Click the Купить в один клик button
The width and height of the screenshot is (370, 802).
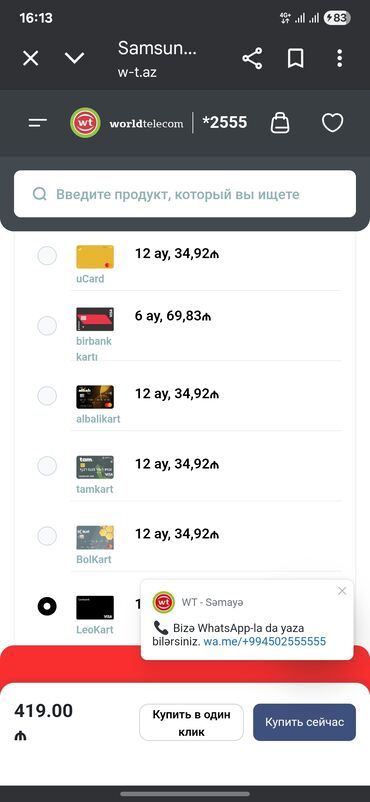(x=191, y=722)
